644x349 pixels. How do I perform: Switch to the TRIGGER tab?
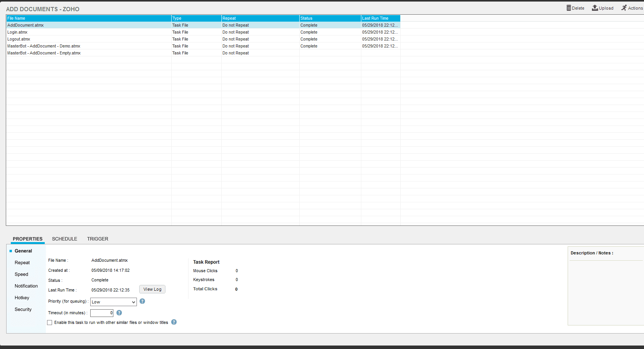point(98,239)
